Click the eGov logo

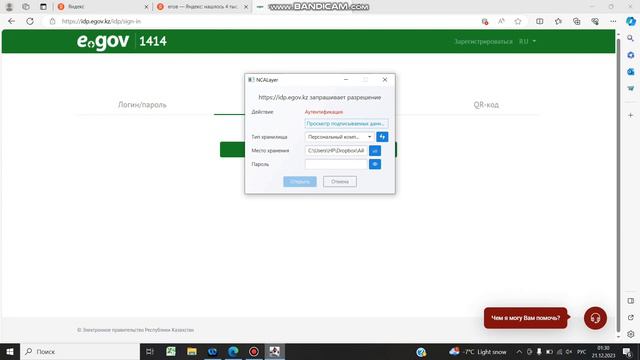point(103,42)
